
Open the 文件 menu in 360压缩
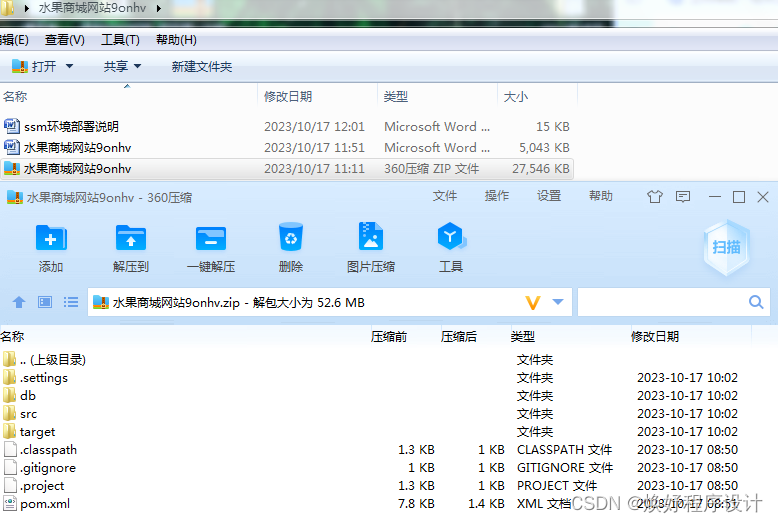click(x=445, y=196)
